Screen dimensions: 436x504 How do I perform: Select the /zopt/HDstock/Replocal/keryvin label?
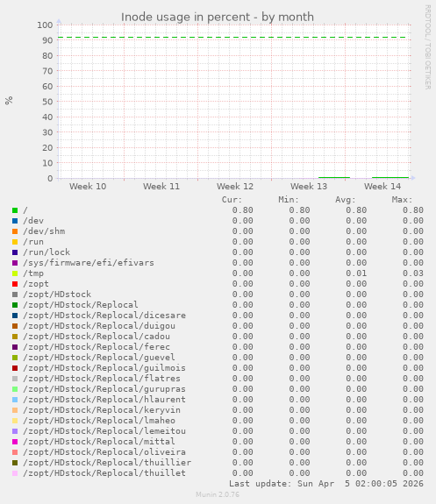coord(102,410)
